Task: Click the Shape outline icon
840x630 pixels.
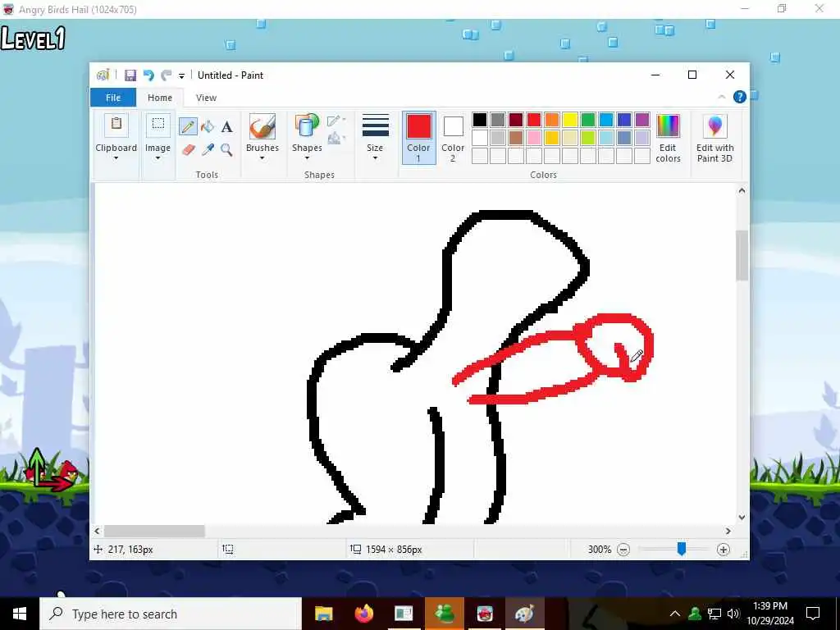Action: [x=336, y=121]
